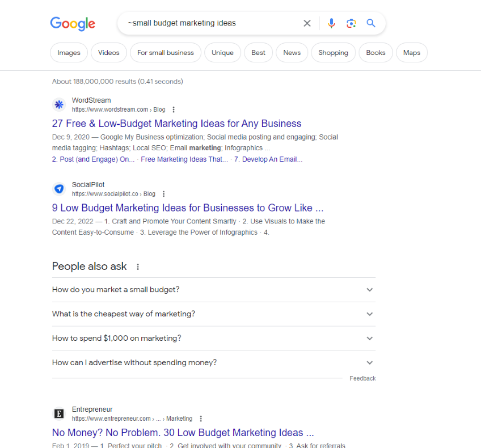
Task: Switch to the Images filter
Action: (69, 53)
